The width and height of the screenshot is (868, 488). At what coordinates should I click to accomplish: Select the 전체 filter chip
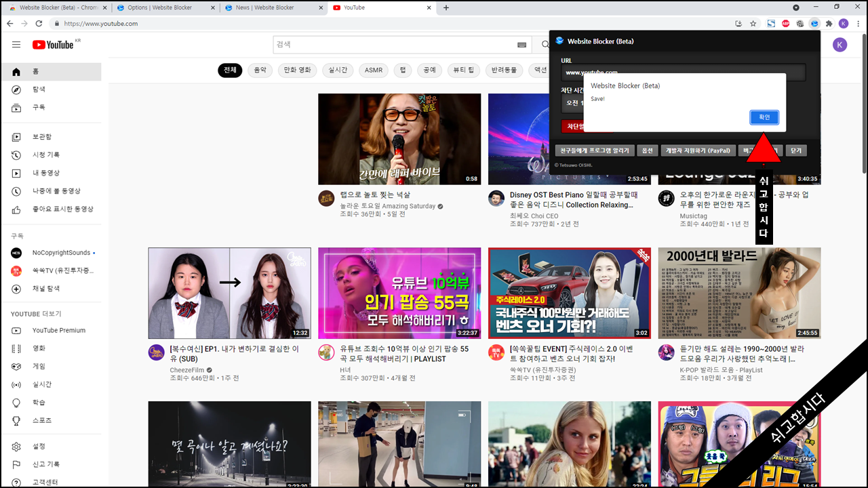(230, 70)
